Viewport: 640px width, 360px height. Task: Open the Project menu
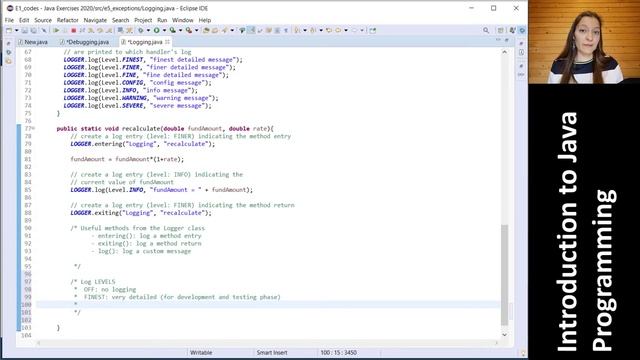point(143,20)
